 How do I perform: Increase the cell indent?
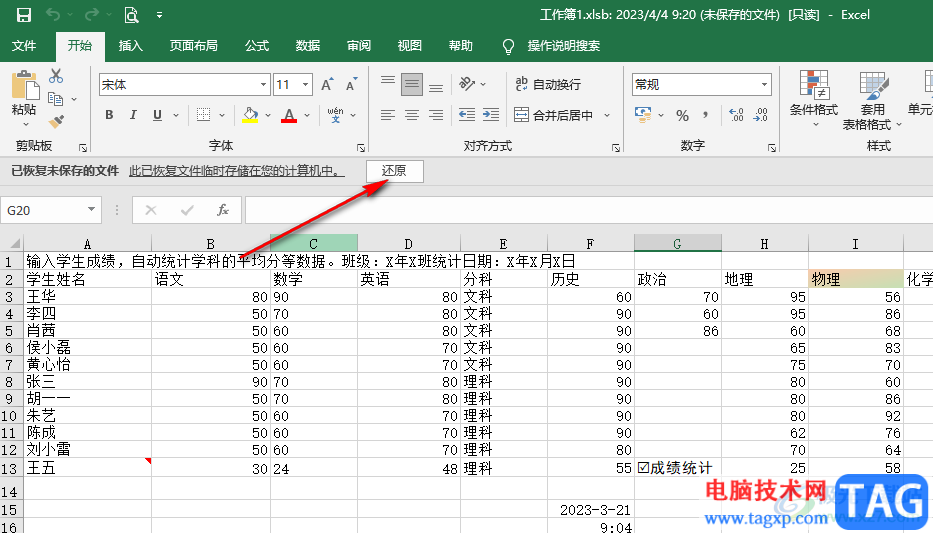(x=491, y=115)
